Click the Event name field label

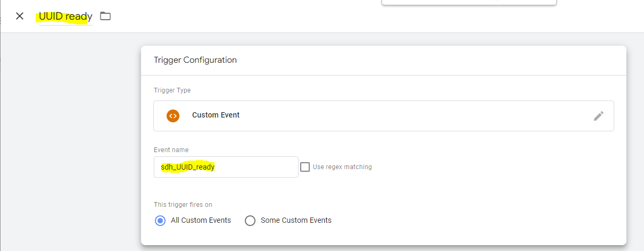tap(171, 150)
